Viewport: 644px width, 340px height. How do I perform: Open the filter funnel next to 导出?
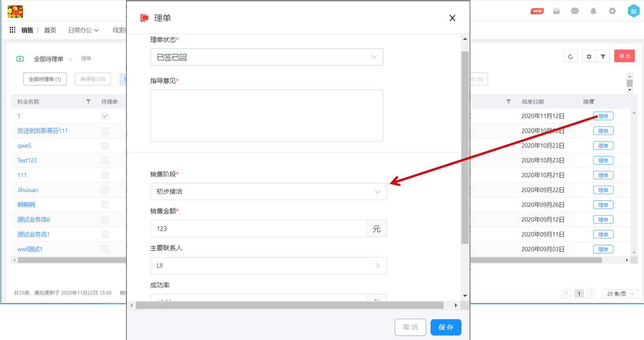coord(603,57)
